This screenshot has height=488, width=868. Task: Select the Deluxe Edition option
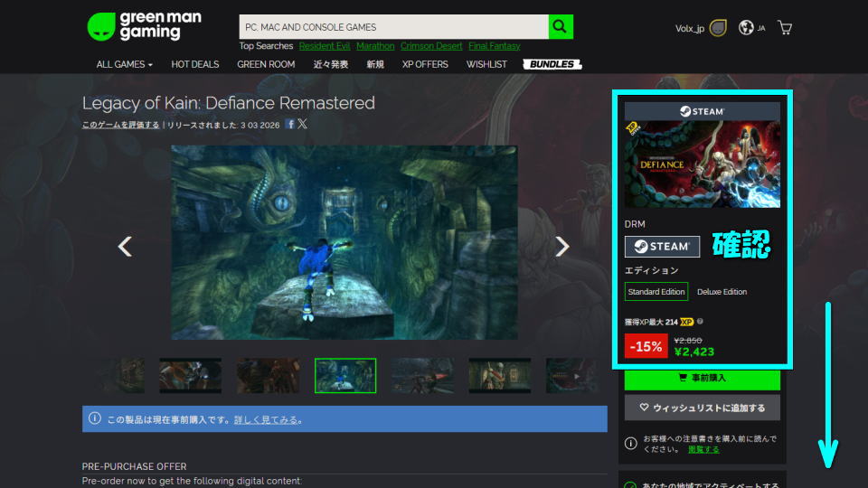tap(722, 292)
